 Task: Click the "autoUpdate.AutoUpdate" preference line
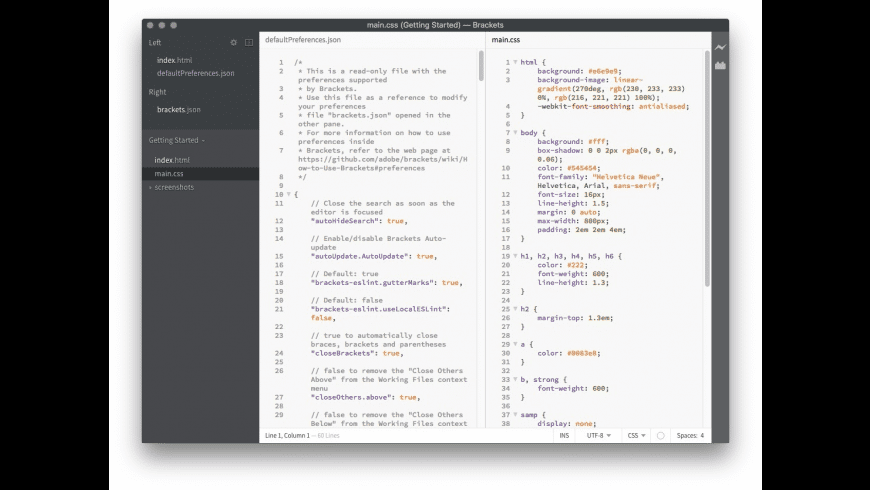pyautogui.click(x=374, y=256)
